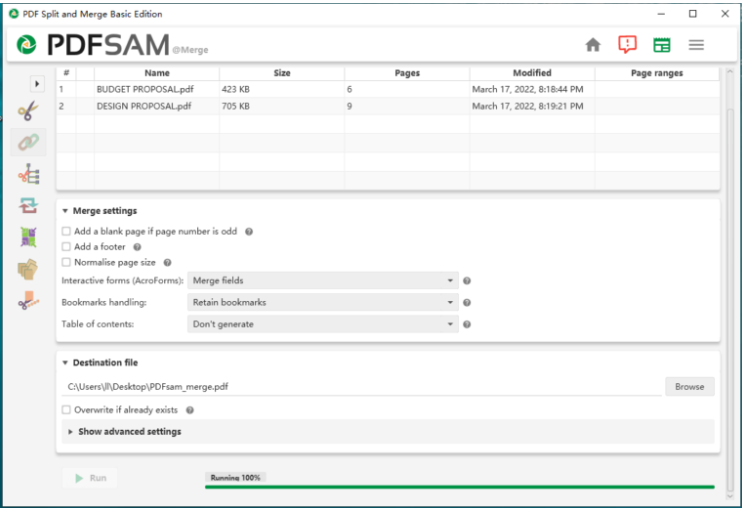The width and height of the screenshot is (742, 508).
Task: Enable the Add a footer checkbox
Action: click(x=66, y=247)
